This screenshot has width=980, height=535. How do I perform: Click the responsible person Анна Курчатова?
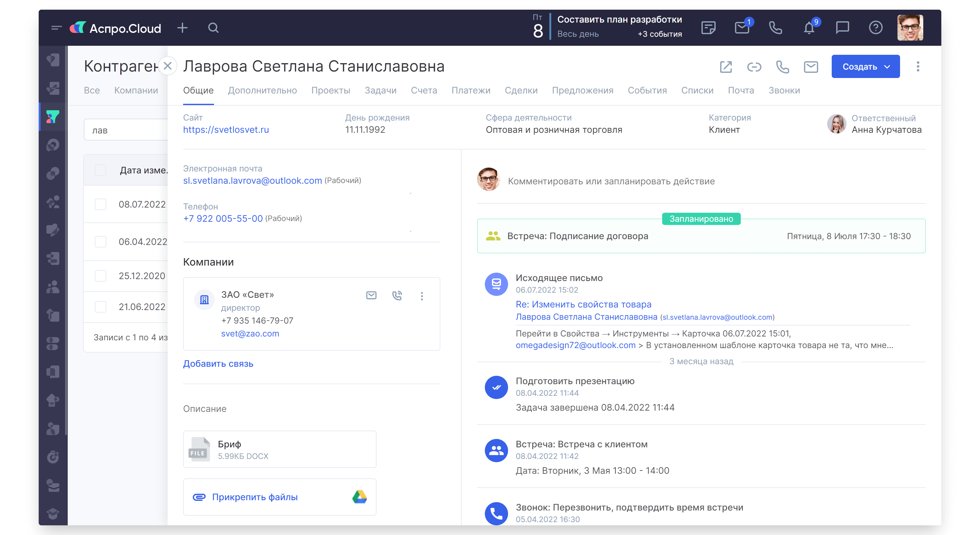(x=886, y=130)
